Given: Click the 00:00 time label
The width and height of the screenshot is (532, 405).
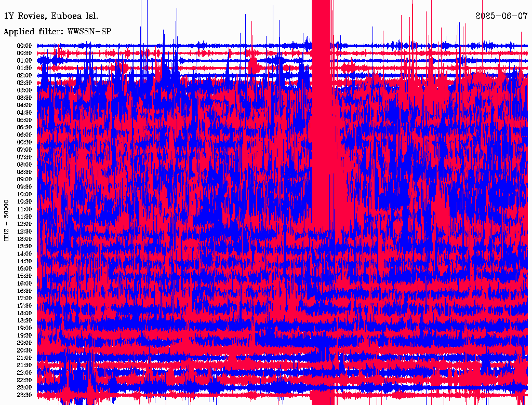Looking at the screenshot, I should 24,46.
